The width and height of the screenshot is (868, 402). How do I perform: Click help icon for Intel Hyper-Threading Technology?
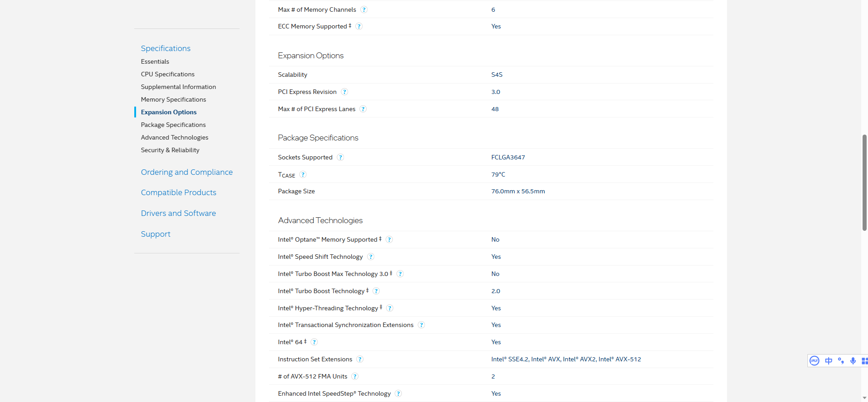[x=390, y=308]
